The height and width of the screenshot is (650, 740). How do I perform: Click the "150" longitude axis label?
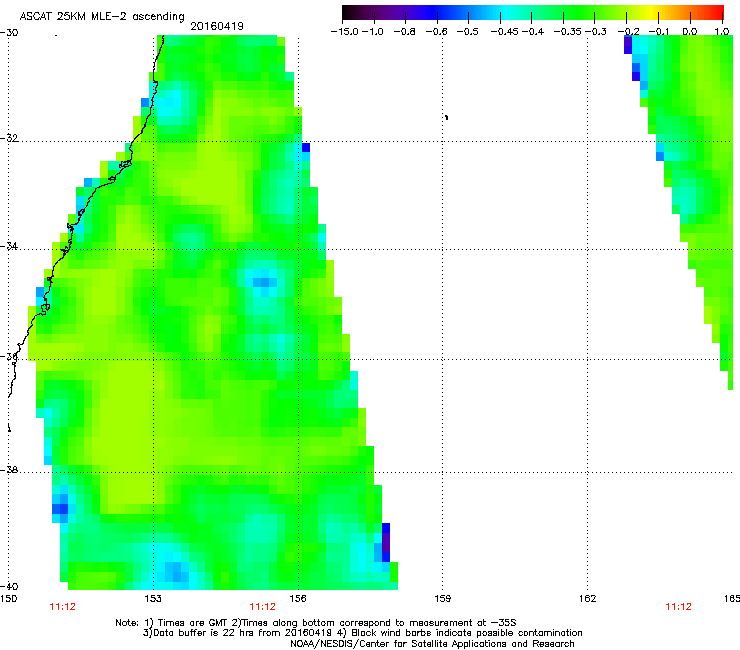click(8, 599)
